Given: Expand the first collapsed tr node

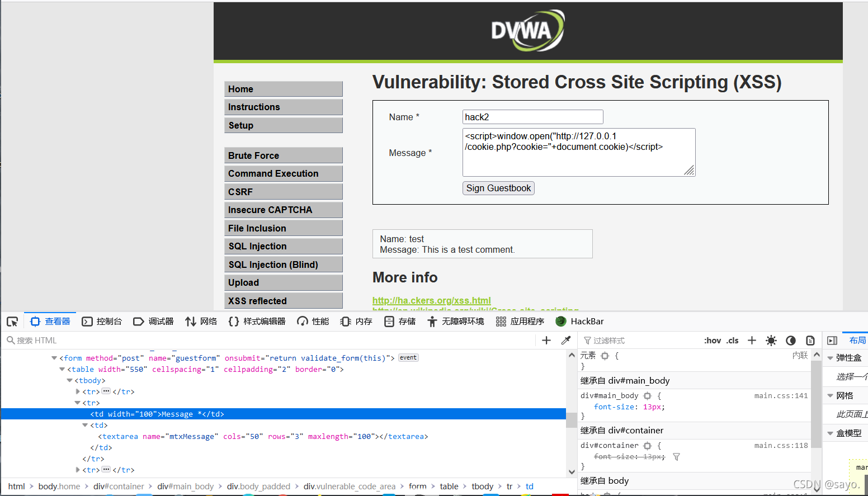Looking at the screenshot, I should coord(78,391).
